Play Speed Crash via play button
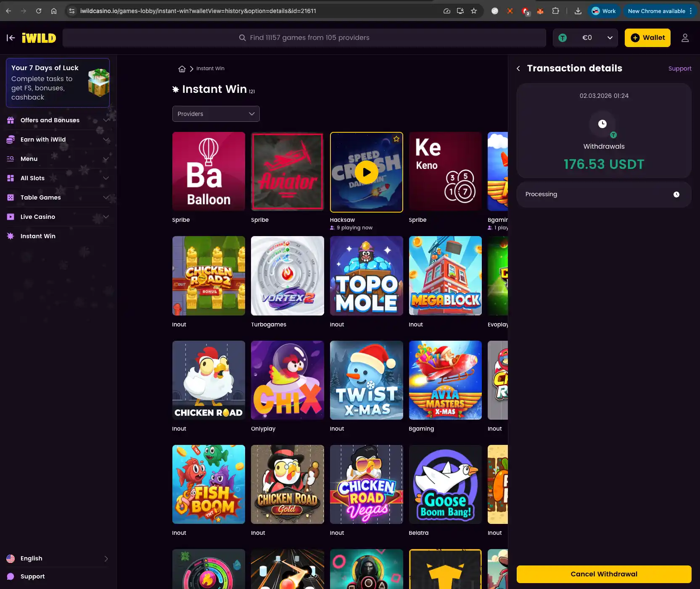700x589 pixels. [x=367, y=172]
